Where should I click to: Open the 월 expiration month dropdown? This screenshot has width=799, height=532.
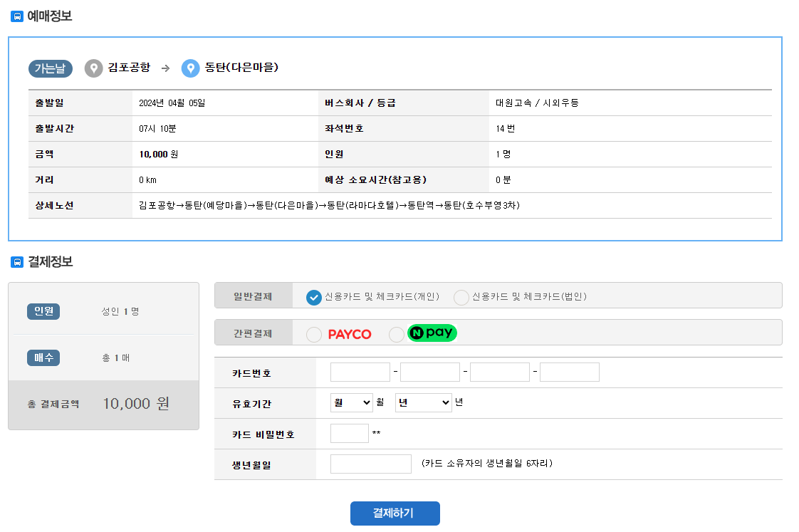350,402
